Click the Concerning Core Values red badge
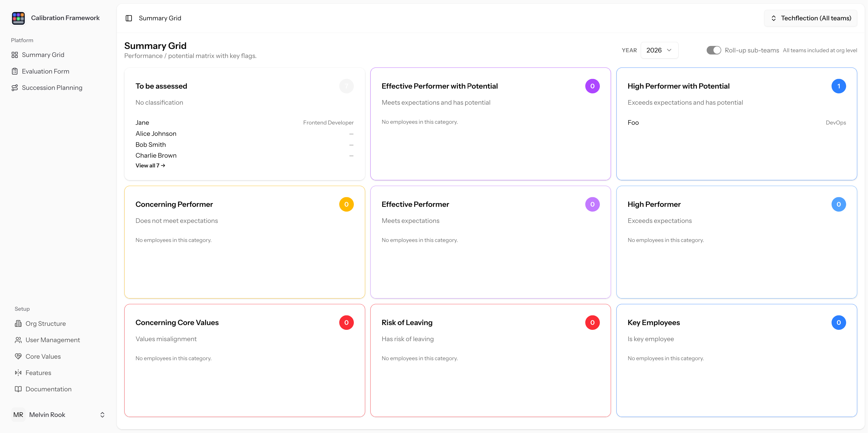Screen dimensions: 868x433 coord(346,323)
